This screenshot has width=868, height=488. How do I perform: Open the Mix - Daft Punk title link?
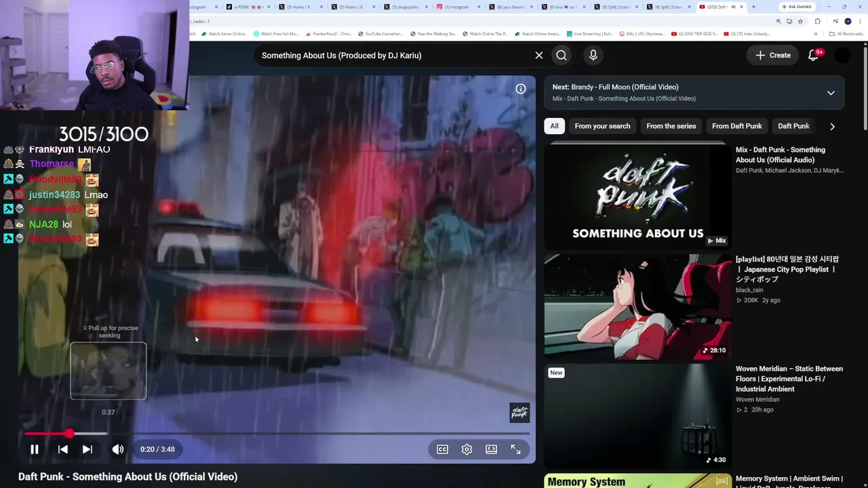click(781, 155)
